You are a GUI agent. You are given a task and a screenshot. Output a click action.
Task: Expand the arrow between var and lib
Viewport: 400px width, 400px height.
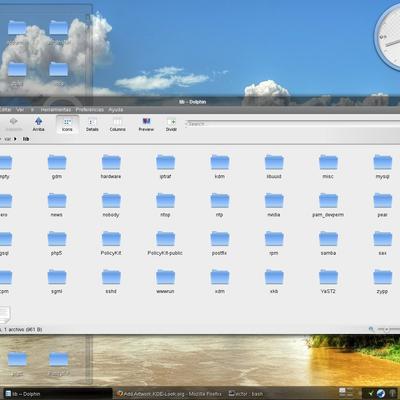(15, 139)
